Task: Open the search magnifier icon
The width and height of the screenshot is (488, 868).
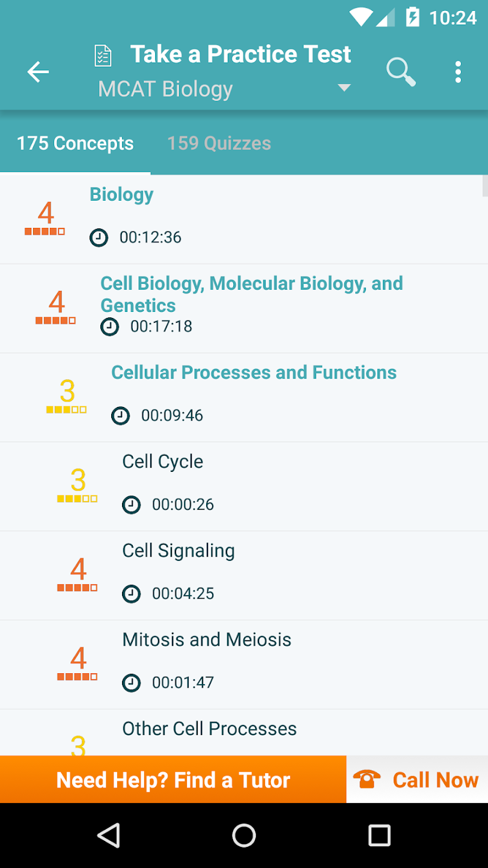Action: pos(401,72)
